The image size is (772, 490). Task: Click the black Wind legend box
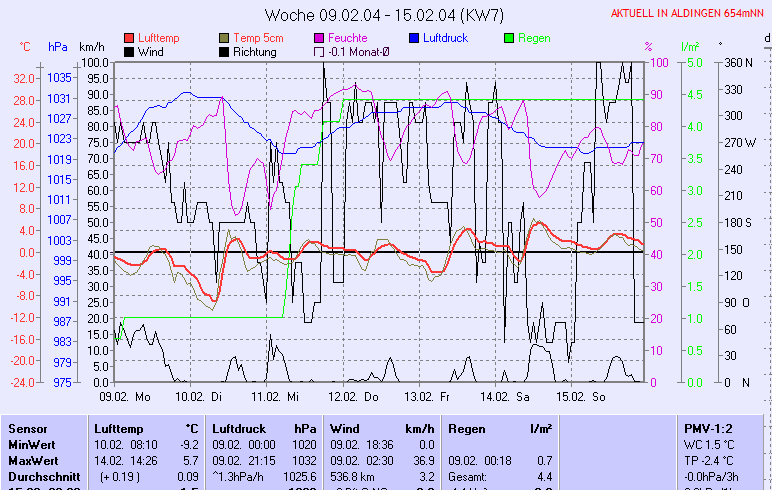[x=130, y=51]
